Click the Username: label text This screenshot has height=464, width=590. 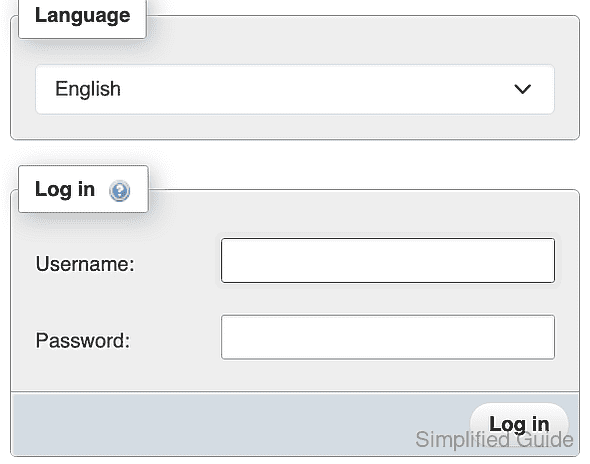pos(85,264)
